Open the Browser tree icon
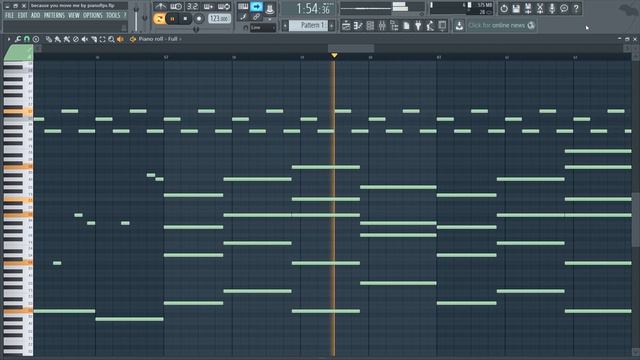This screenshot has width=640, height=360. (394, 26)
